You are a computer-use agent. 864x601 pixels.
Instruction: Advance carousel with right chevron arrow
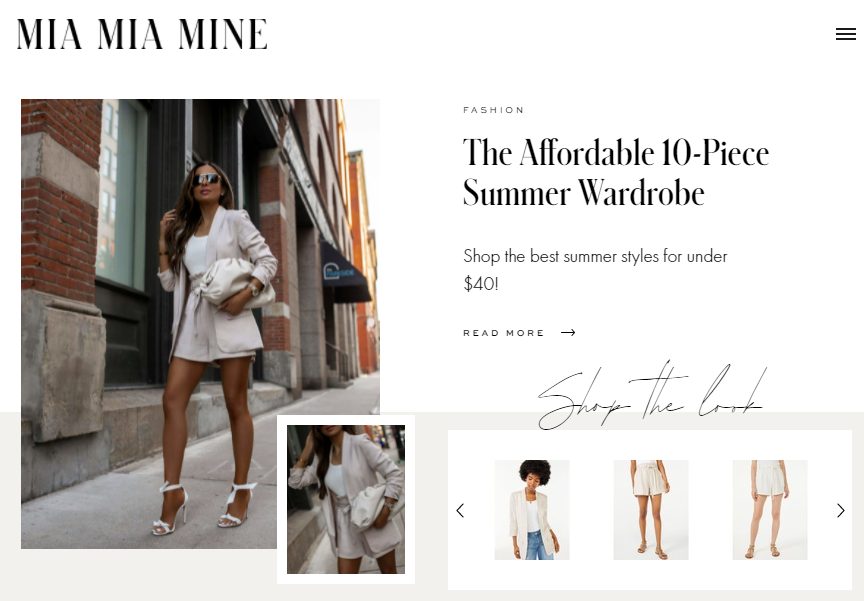point(840,511)
